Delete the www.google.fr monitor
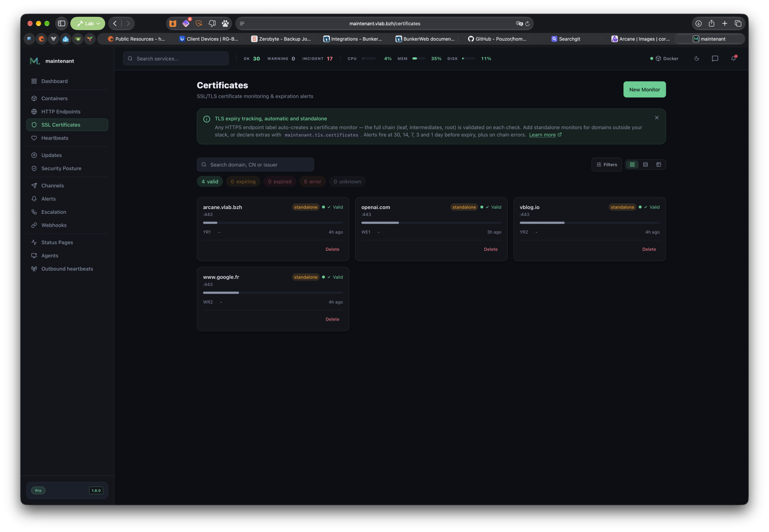This screenshot has width=769, height=532. (x=332, y=319)
